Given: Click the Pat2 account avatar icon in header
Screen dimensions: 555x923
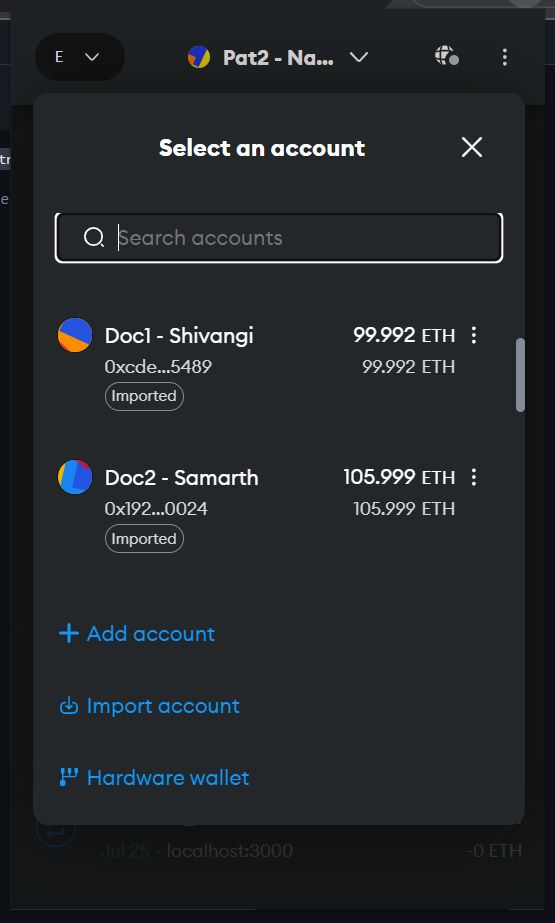Looking at the screenshot, I should pyautogui.click(x=199, y=58).
